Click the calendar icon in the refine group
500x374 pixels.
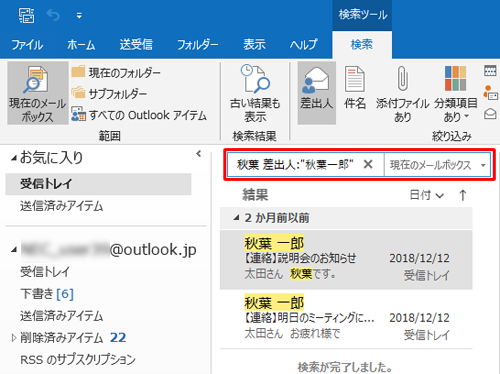490,71
